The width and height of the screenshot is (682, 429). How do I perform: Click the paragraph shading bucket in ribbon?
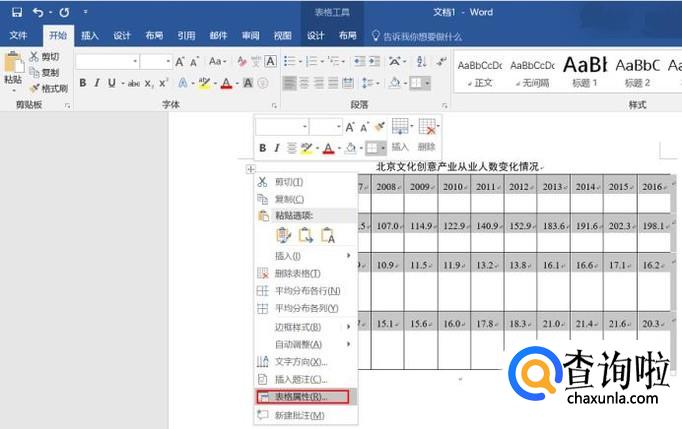(x=395, y=83)
